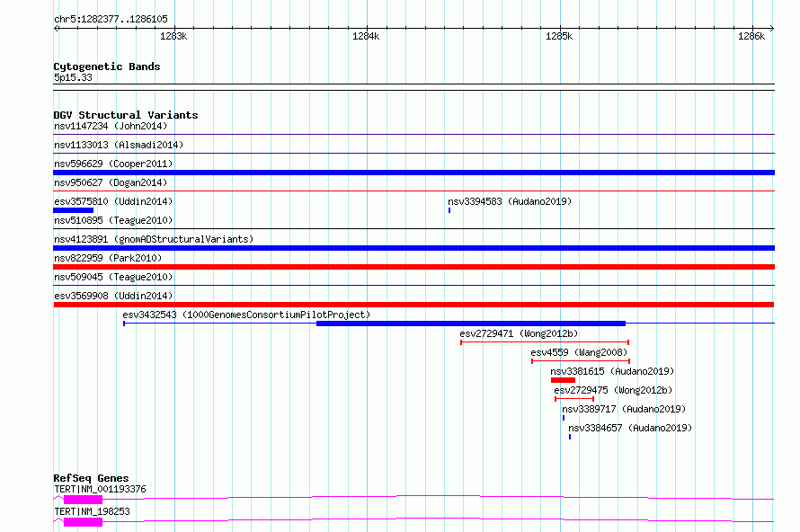Click the red range line of esv2729475

(574, 399)
